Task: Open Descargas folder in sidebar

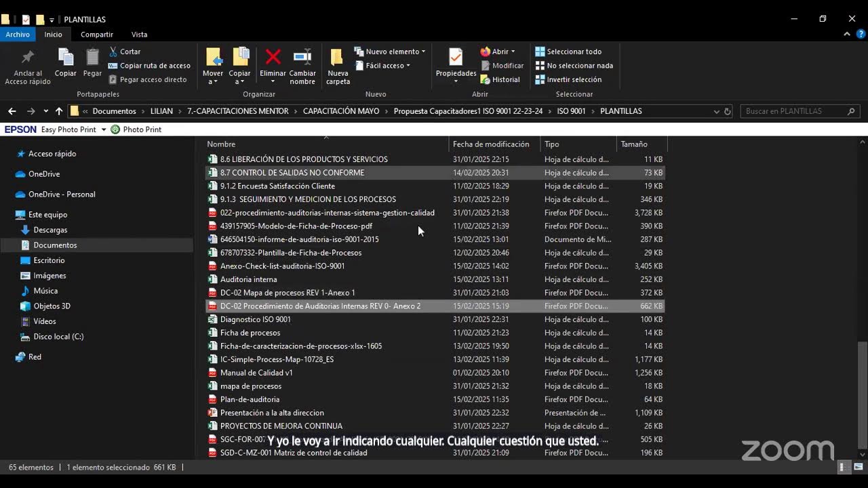Action: coord(50,230)
